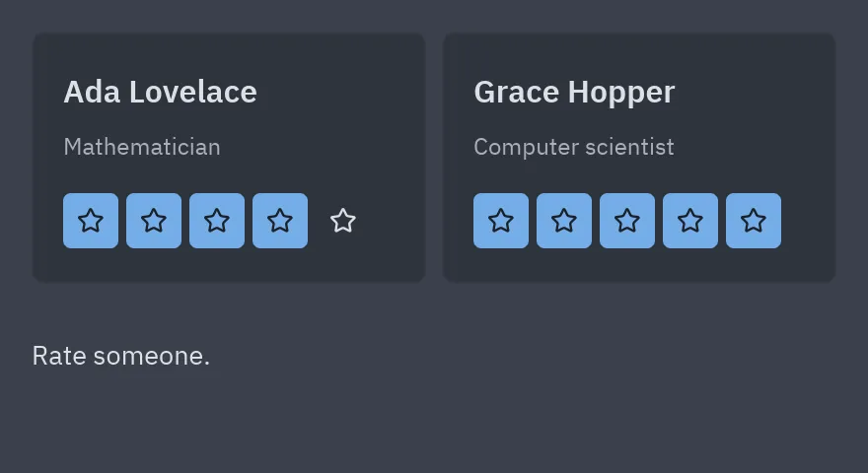Click the 'Rate someone.' status text
Viewport: 868px width, 473px height.
(x=121, y=356)
